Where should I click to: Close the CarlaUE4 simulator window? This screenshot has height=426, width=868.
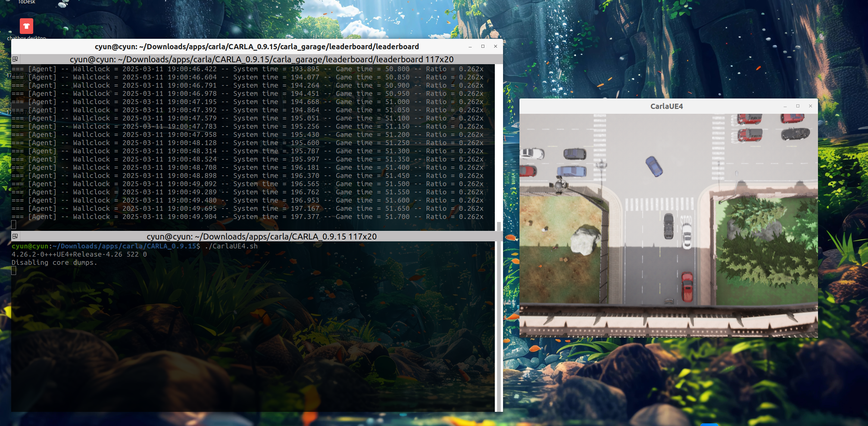pyautogui.click(x=811, y=106)
